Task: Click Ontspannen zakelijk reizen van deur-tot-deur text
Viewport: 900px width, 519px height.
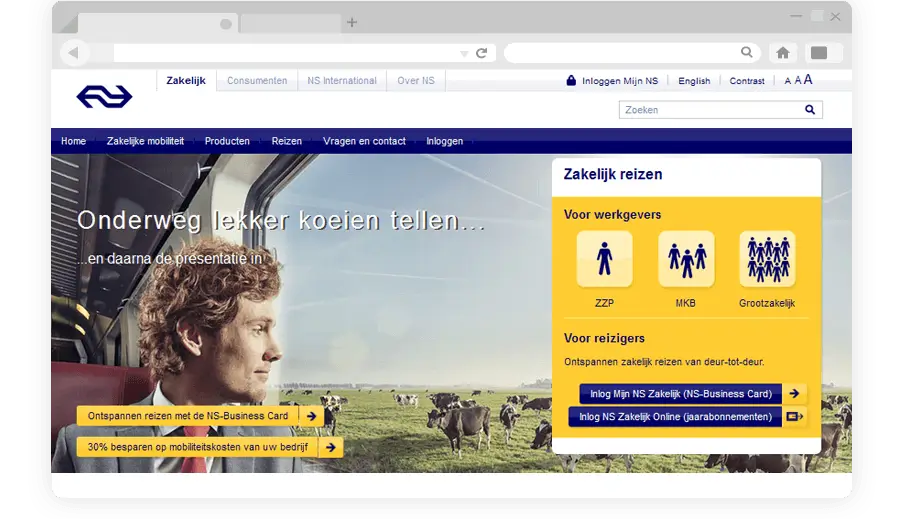Action: [664, 362]
